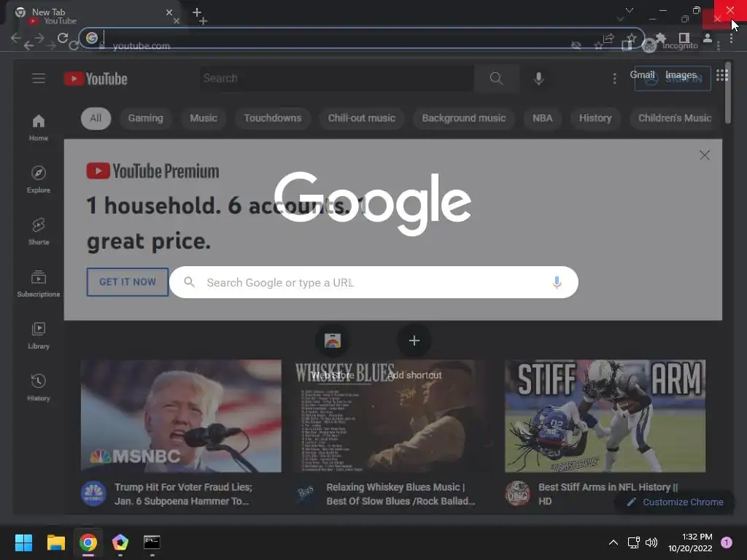Open File Explorer from the taskbar
The height and width of the screenshot is (560, 747).
(x=55, y=542)
